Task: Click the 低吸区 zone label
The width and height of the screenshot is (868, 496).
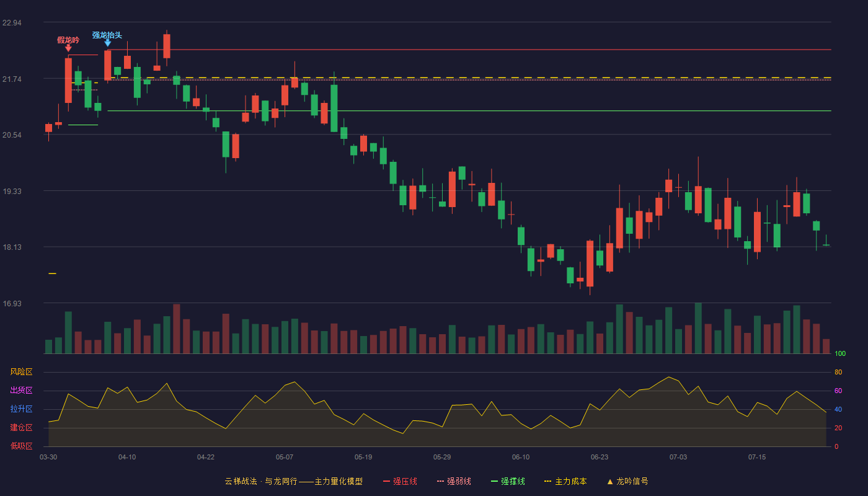Action: coord(22,446)
